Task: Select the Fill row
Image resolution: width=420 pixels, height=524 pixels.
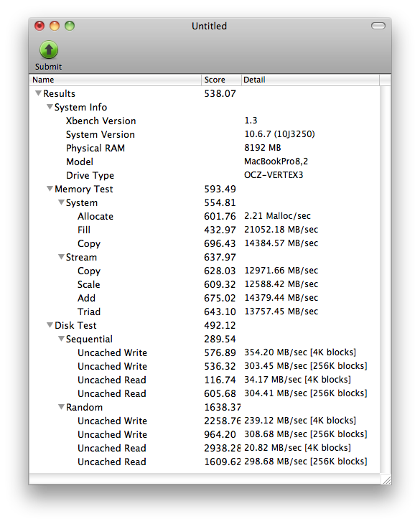Action: tap(205, 230)
